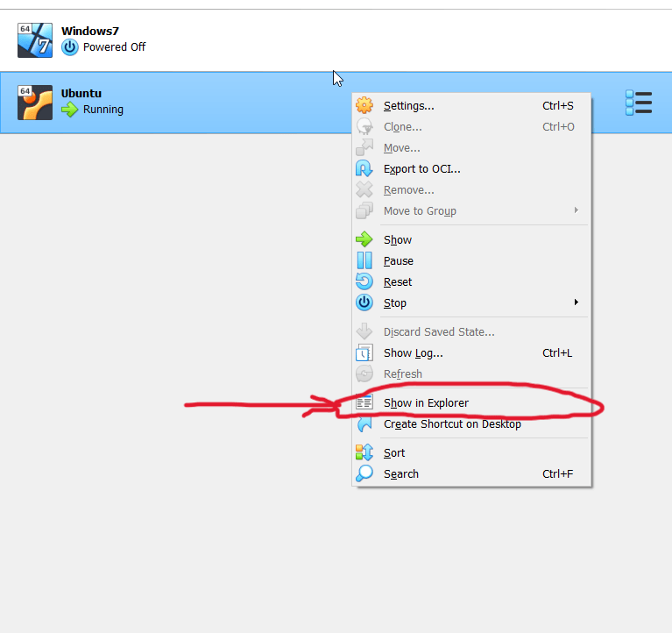Screen dimensions: 672x633
Task: Click the Ctrl+L shortcut label
Action: point(557,353)
